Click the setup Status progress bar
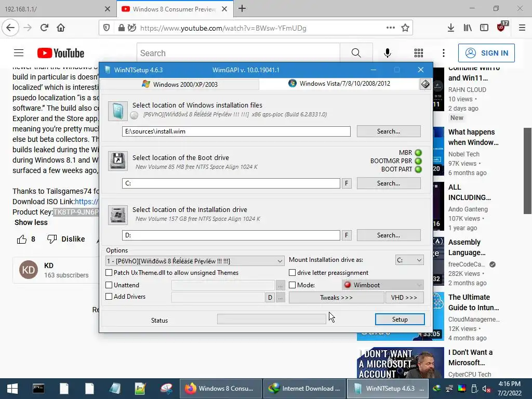The width and height of the screenshot is (532, 399). click(271, 319)
